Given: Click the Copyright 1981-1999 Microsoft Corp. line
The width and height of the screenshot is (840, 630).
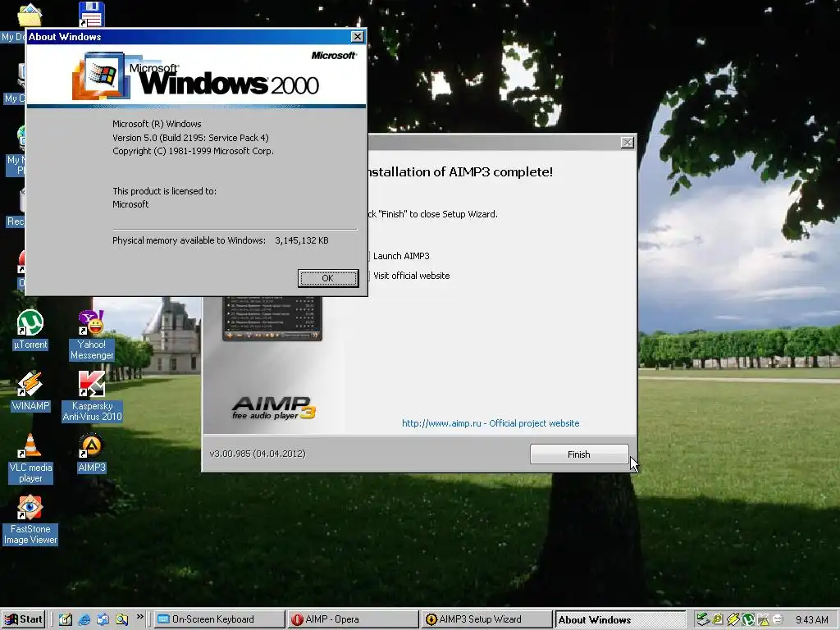Looking at the screenshot, I should (193, 151).
